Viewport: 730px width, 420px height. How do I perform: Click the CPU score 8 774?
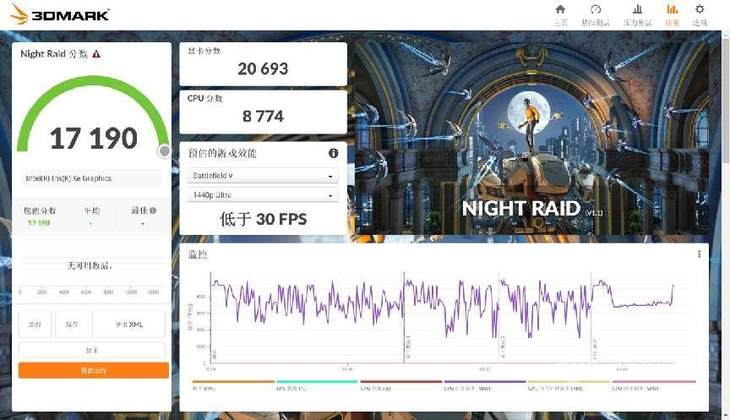point(263,116)
